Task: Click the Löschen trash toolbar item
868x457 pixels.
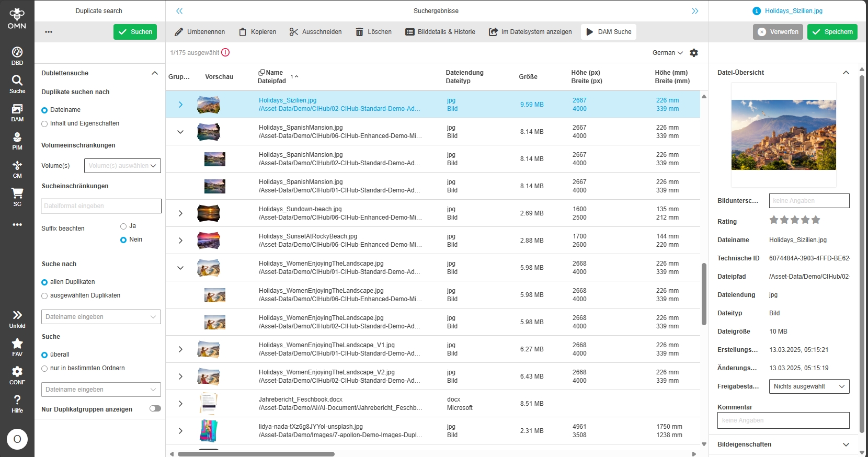Action: [373, 32]
